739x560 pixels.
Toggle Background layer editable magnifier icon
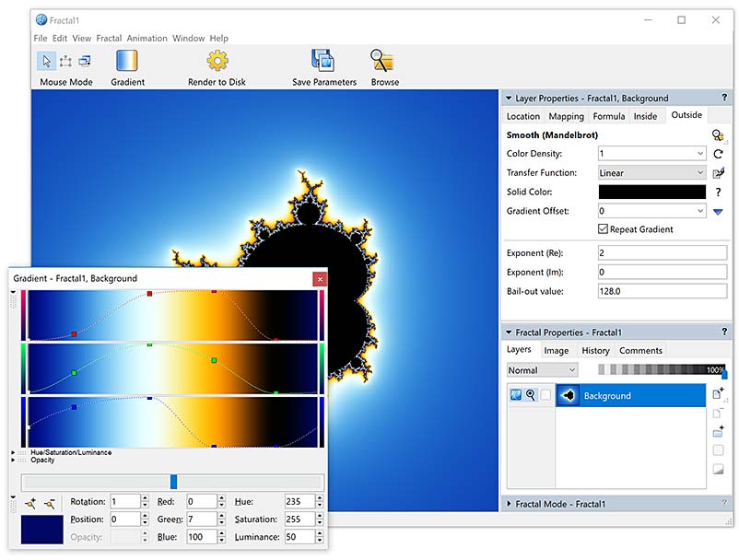(x=531, y=395)
